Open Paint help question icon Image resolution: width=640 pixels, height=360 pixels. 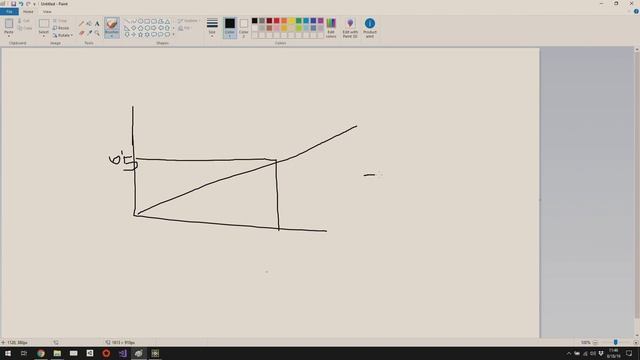tap(636, 11)
